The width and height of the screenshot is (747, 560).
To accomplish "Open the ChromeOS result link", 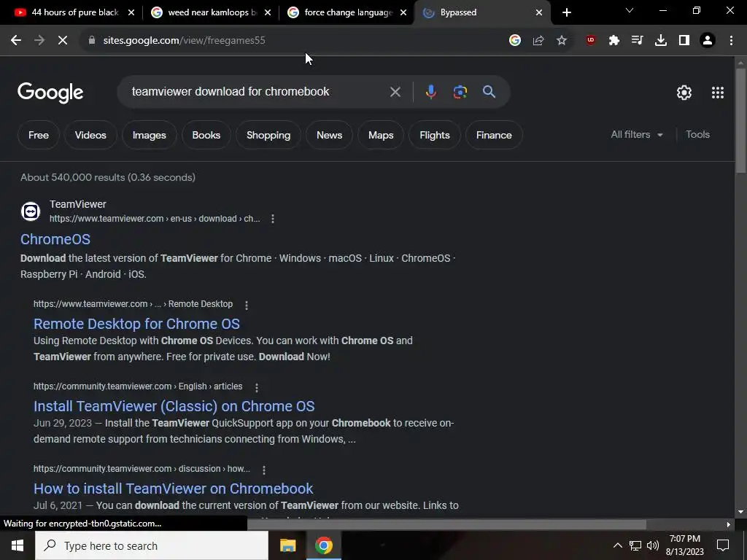I will 55,239.
